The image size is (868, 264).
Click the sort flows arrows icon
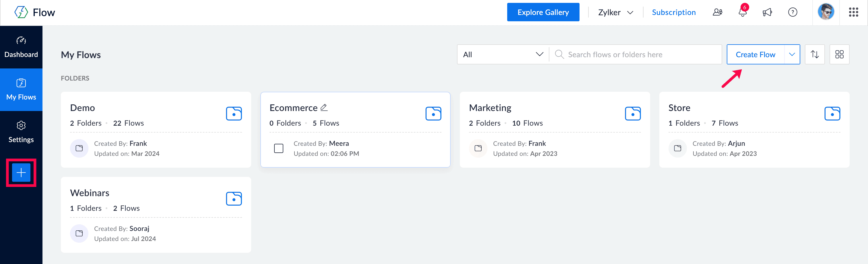pos(814,54)
